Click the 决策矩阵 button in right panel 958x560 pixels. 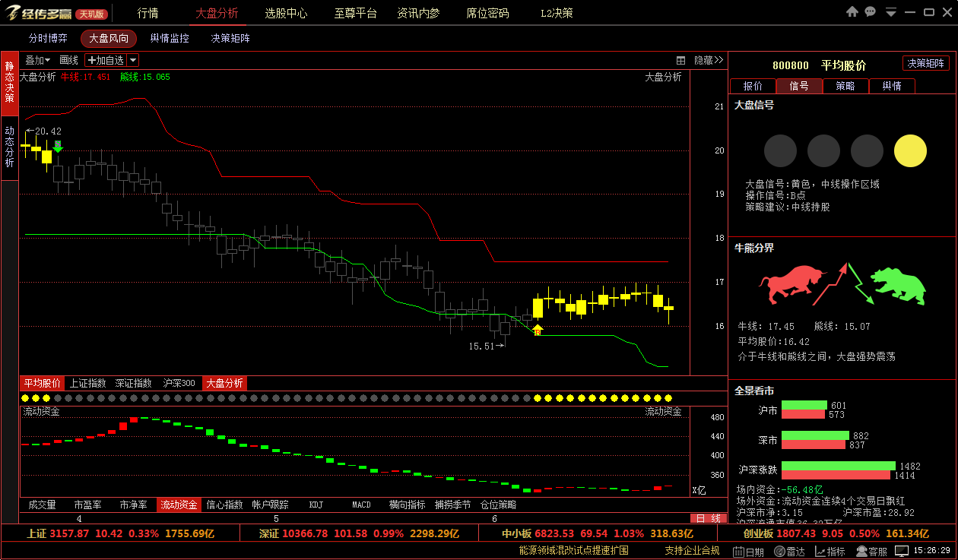925,64
